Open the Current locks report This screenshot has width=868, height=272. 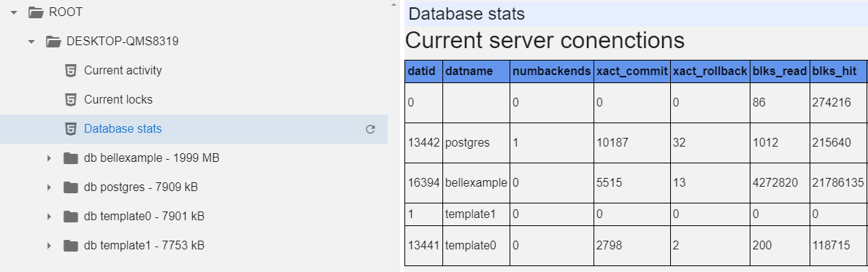pos(118,99)
